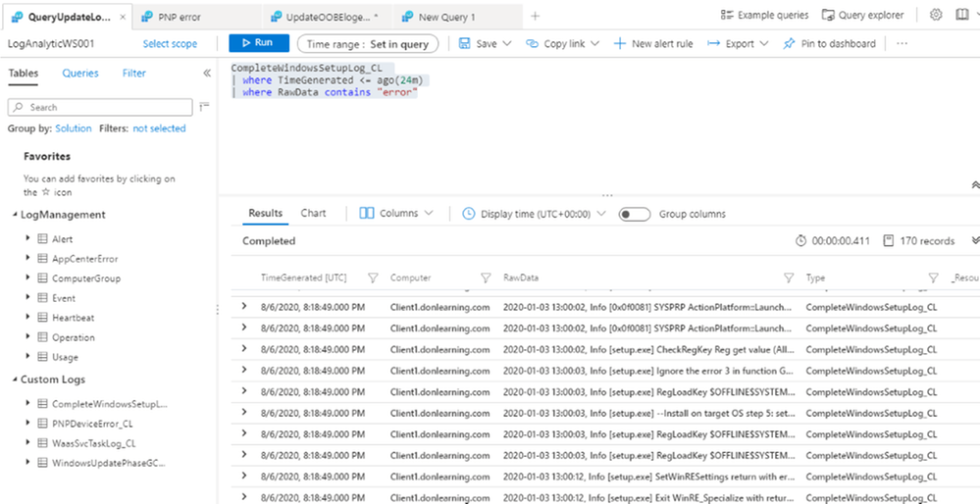This screenshot has height=504, width=980.
Task: Expand the WaasSvcTaskLog_CL node
Action: click(27, 442)
